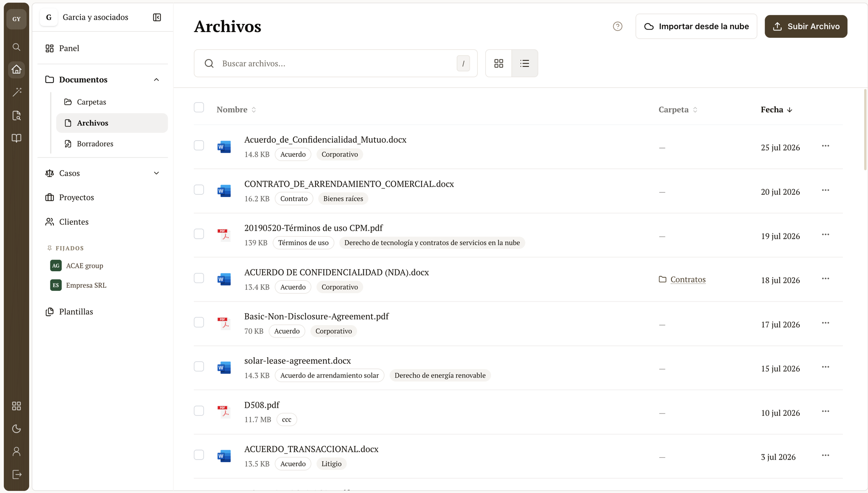Open more options for Basic-Non-Disclosure-Agreement.pdf
Screen dimensions: 868x493
click(825, 323)
